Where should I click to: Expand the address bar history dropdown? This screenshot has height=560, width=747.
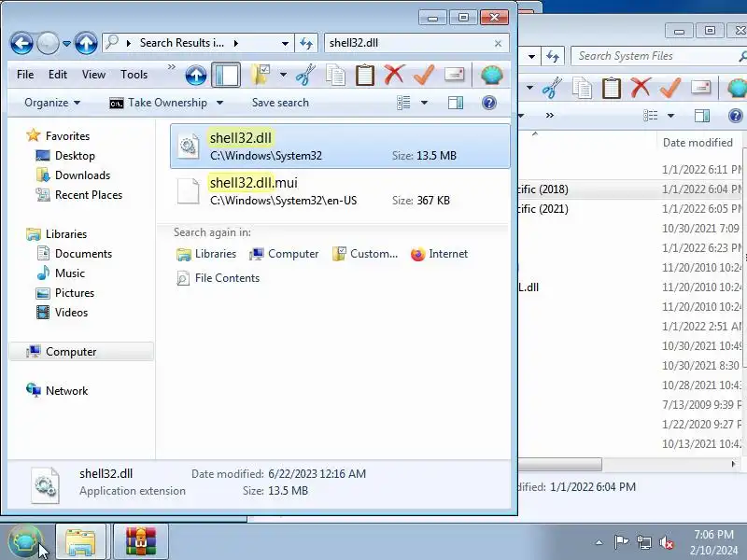285,43
